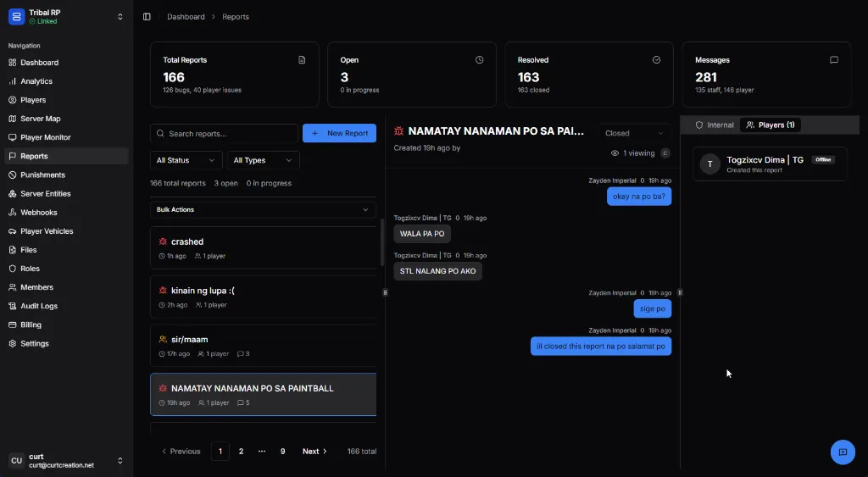The image size is (868, 477).
Task: Click the search magnifier icon
Action: coord(160,133)
